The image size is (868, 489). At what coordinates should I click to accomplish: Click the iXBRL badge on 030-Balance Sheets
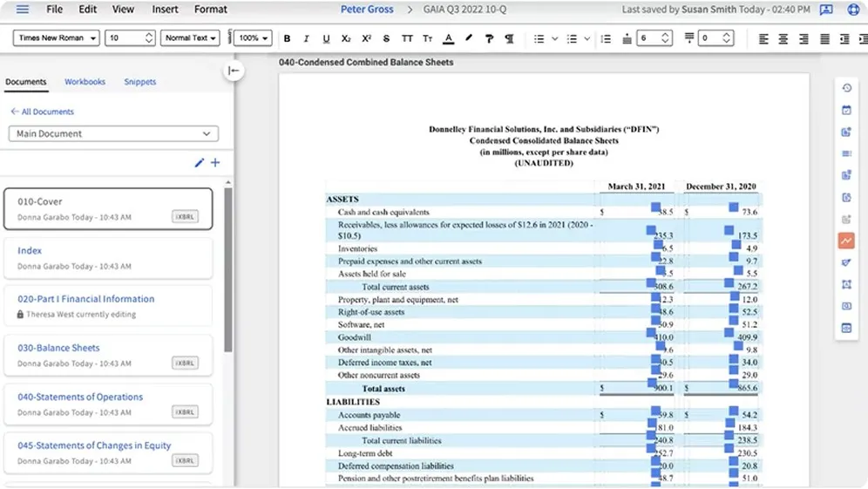pyautogui.click(x=185, y=363)
